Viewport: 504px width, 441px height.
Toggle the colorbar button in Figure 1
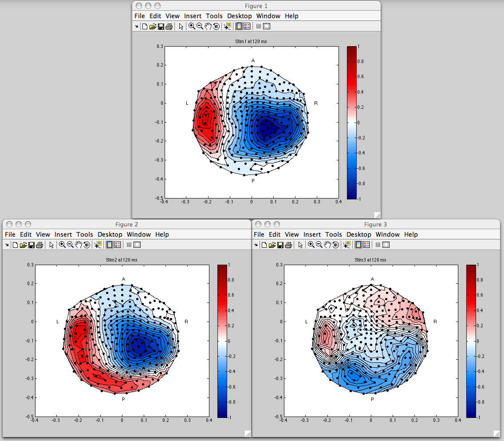point(239,26)
